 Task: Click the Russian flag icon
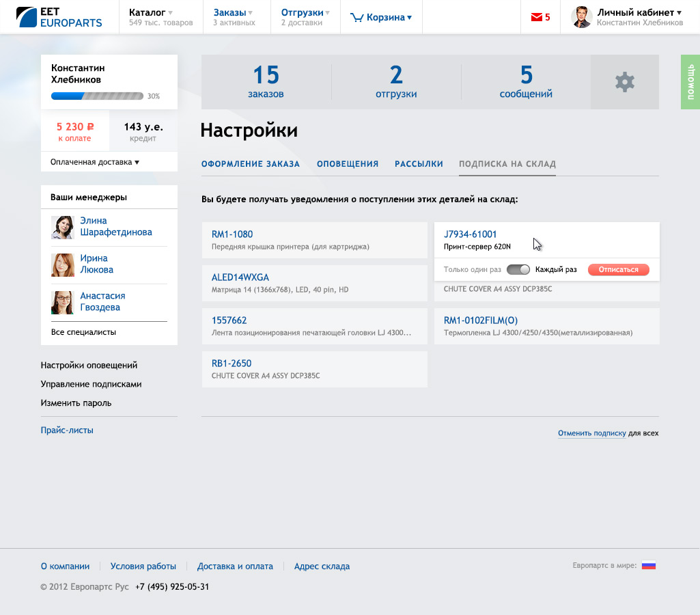coord(648,566)
